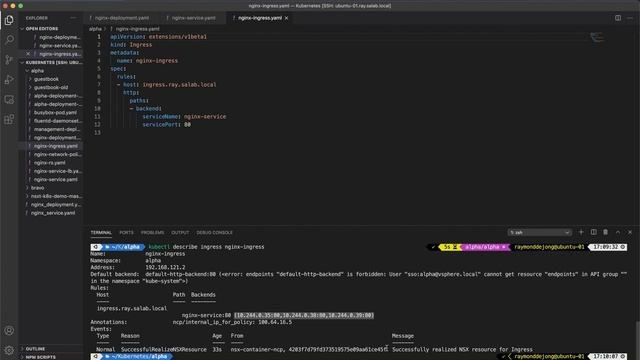This screenshot has height=360, width=640.
Task: Click the 192.168.121.2 address in terminal
Action: coord(165,267)
